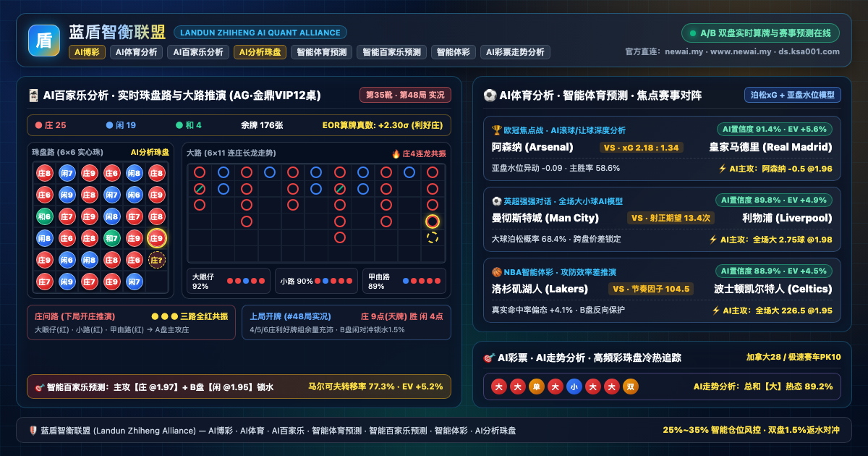Click the AI置信度 88.9% · EV +4.5% badge
The width and height of the screenshot is (868, 456).
[774, 271]
